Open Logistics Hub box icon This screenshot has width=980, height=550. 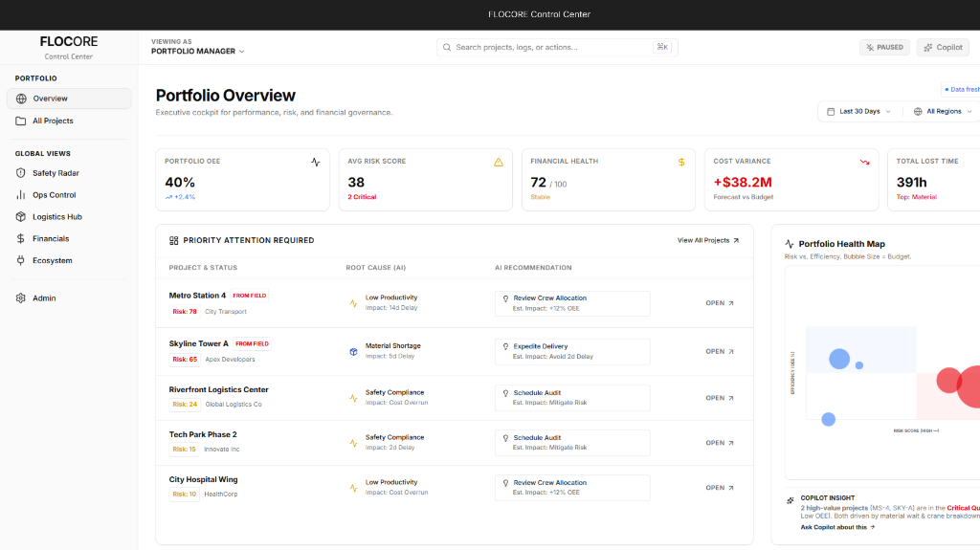(21, 217)
